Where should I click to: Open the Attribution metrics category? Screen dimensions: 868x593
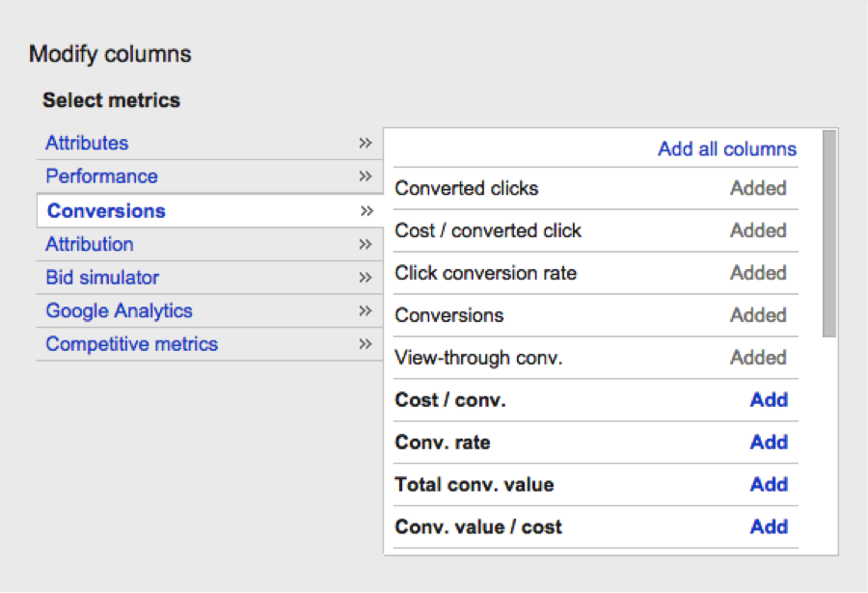[x=90, y=245]
